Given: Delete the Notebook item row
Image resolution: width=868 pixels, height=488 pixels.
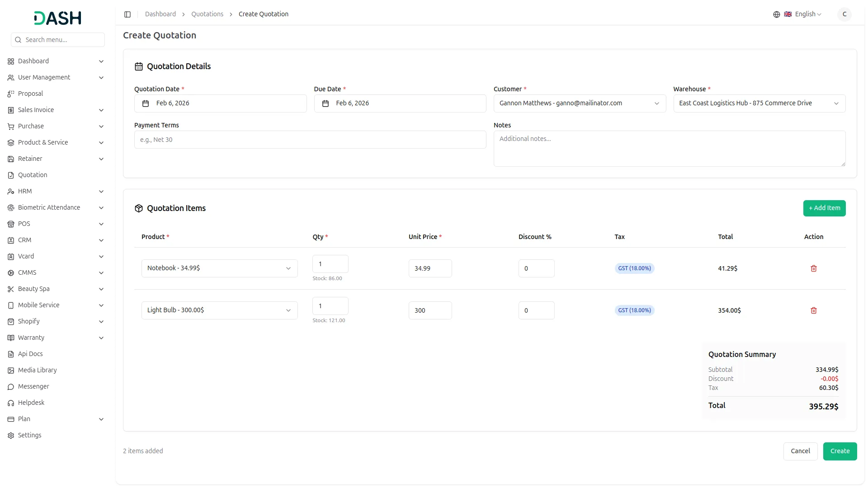Looking at the screenshot, I should click(x=813, y=268).
